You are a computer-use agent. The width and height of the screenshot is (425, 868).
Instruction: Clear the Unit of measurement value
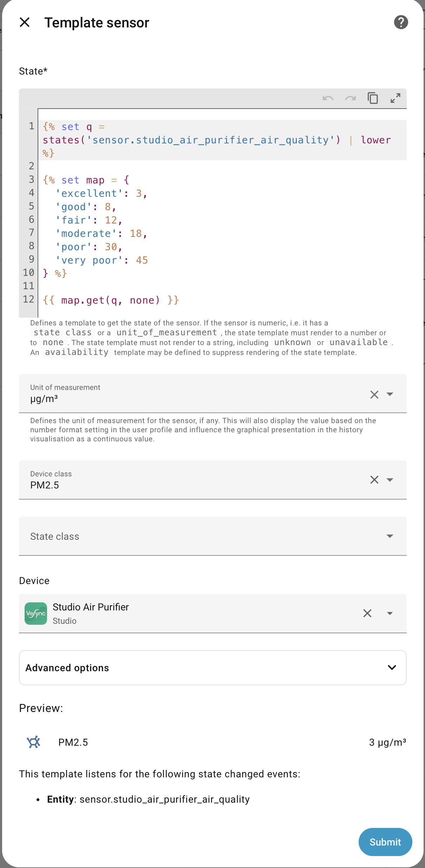(374, 395)
